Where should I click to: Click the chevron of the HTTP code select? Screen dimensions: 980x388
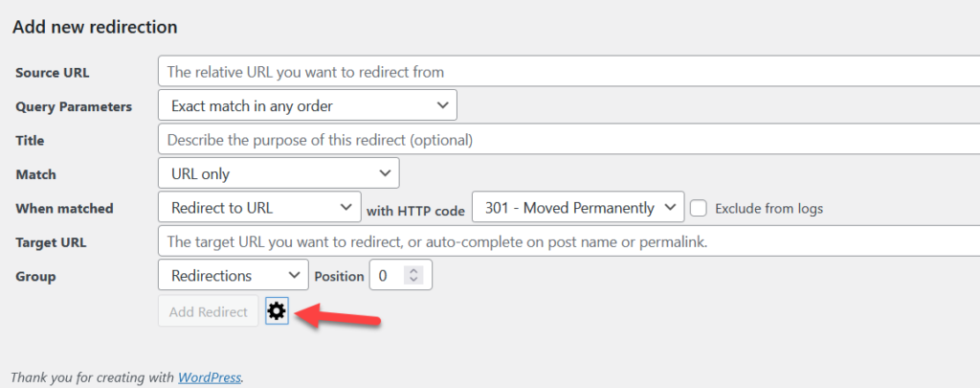[x=670, y=207]
